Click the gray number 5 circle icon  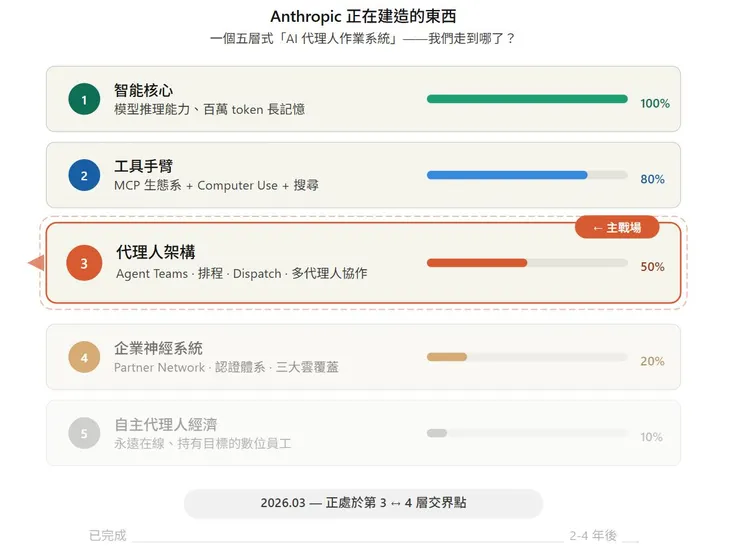[84, 433]
